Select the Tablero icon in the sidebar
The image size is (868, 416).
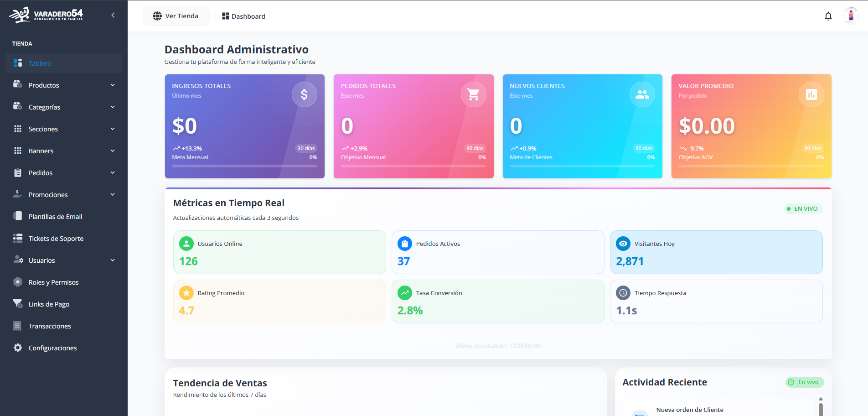tap(18, 63)
